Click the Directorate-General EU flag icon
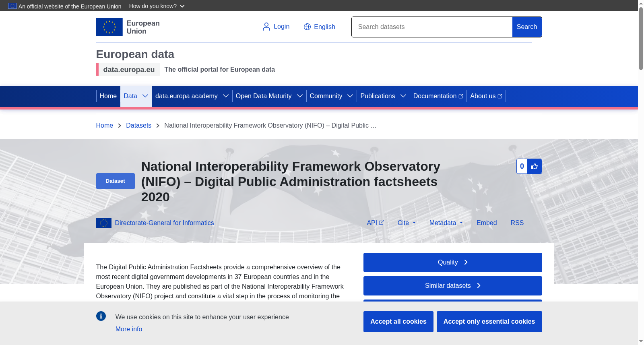The width and height of the screenshot is (644, 345). tap(104, 223)
